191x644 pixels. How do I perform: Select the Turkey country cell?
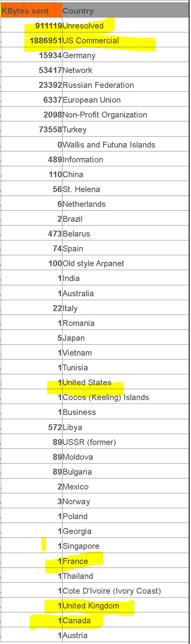tap(125, 130)
